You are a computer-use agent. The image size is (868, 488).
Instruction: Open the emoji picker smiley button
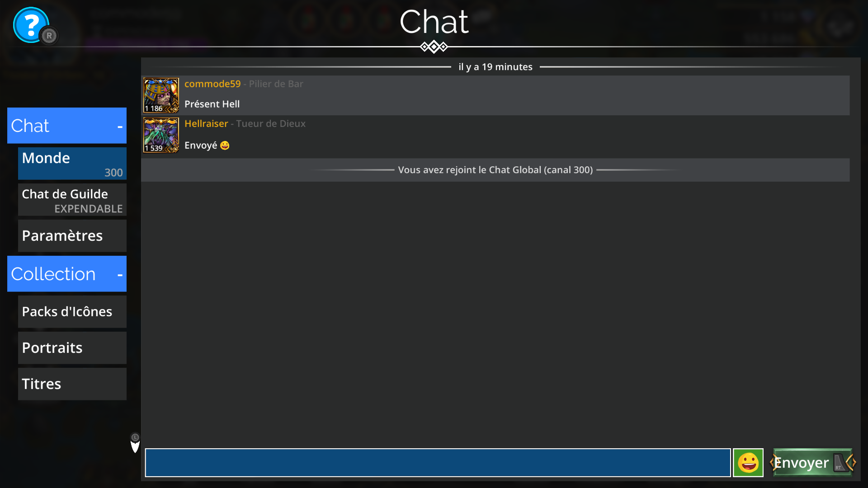(x=748, y=463)
